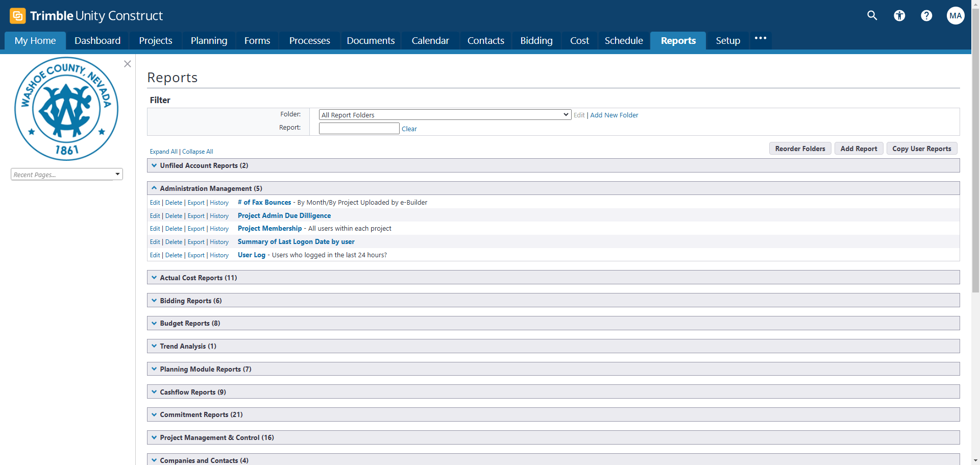Close the left sidebar panel with X
Image resolution: width=980 pixels, height=465 pixels.
pos(128,64)
